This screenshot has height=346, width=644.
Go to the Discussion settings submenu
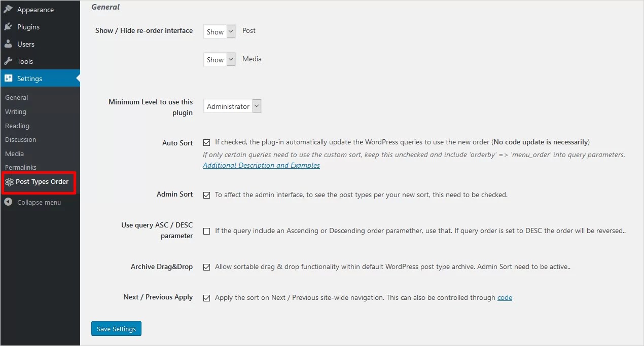(20, 139)
